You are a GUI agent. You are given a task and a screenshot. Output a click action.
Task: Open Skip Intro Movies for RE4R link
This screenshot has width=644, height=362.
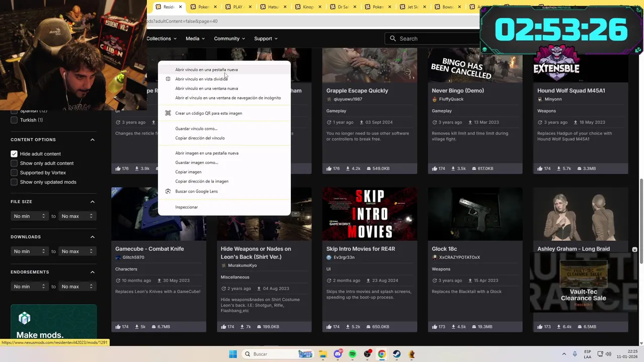pyautogui.click(x=361, y=249)
